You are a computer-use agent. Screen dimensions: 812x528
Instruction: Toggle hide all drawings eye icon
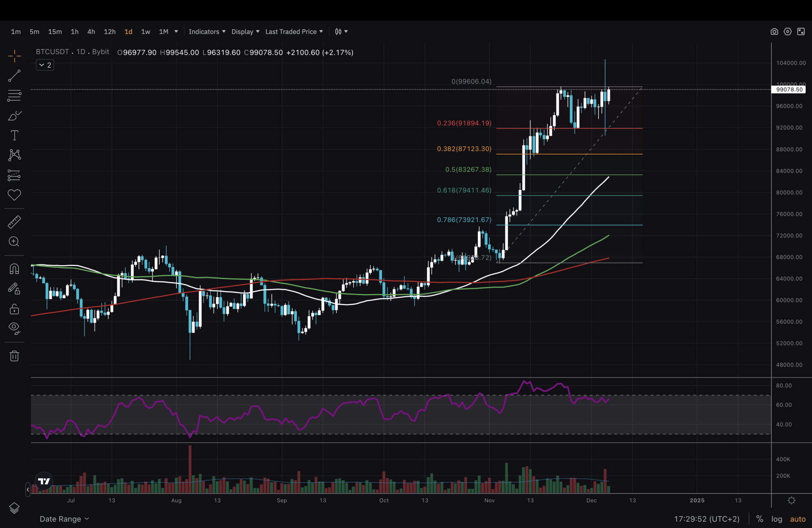click(14, 328)
